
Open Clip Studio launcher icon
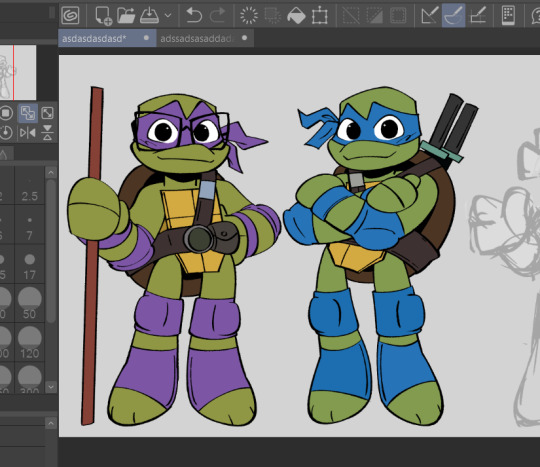click(x=70, y=15)
